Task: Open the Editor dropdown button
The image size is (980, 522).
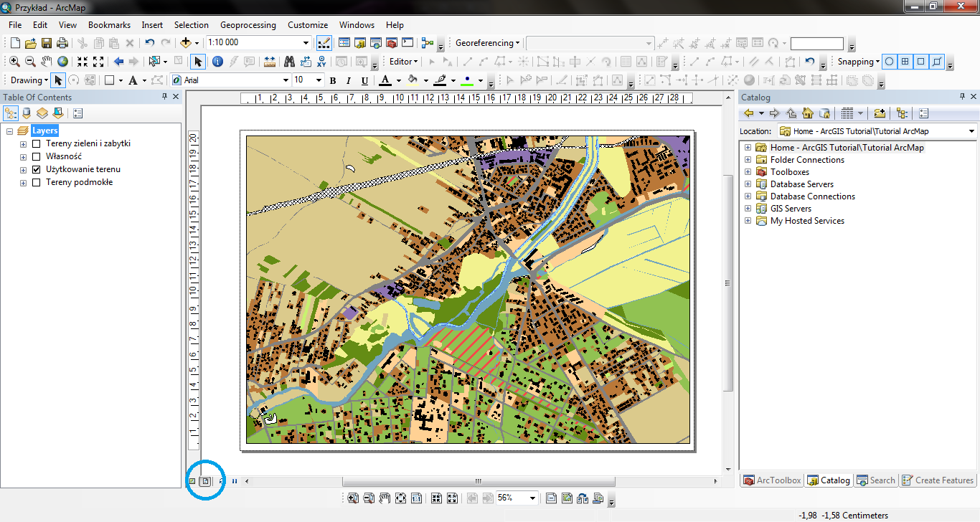Action: (403, 62)
